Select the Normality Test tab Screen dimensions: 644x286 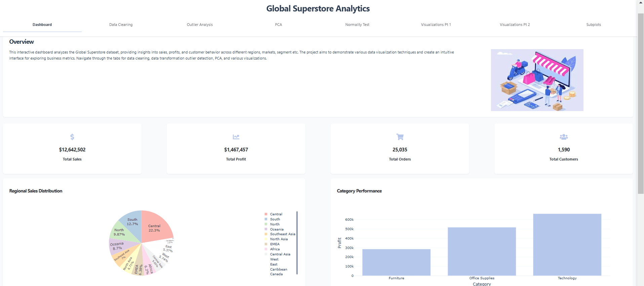point(357,25)
